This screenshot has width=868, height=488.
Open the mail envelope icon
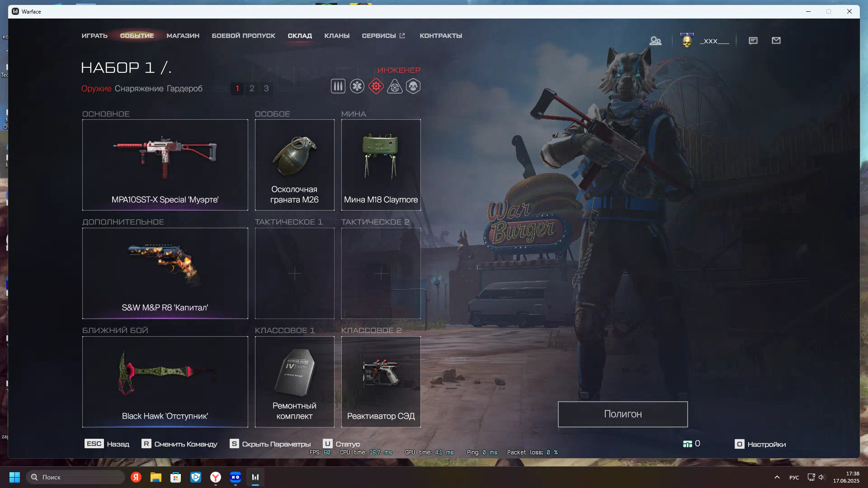[776, 41]
